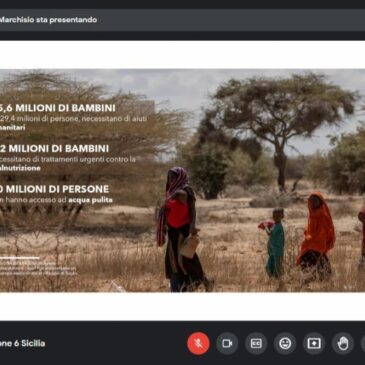
Task: Click the child in the green outfit
Action: coord(275,243)
